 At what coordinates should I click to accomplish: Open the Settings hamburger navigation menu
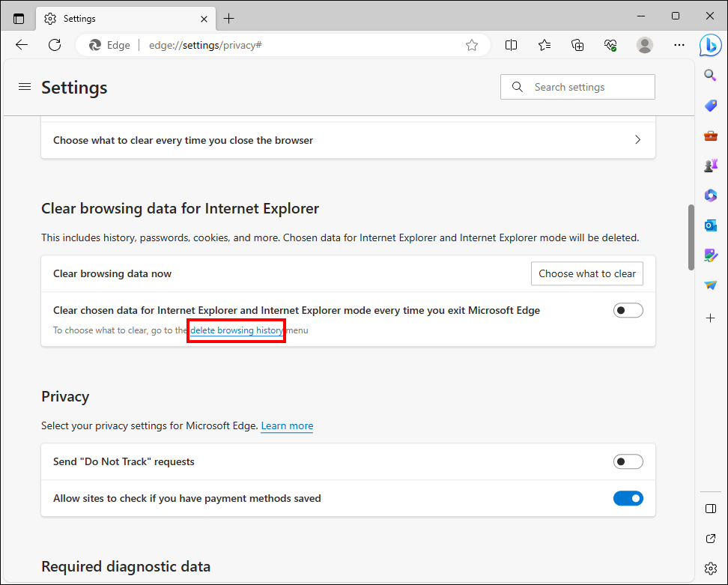coord(25,87)
